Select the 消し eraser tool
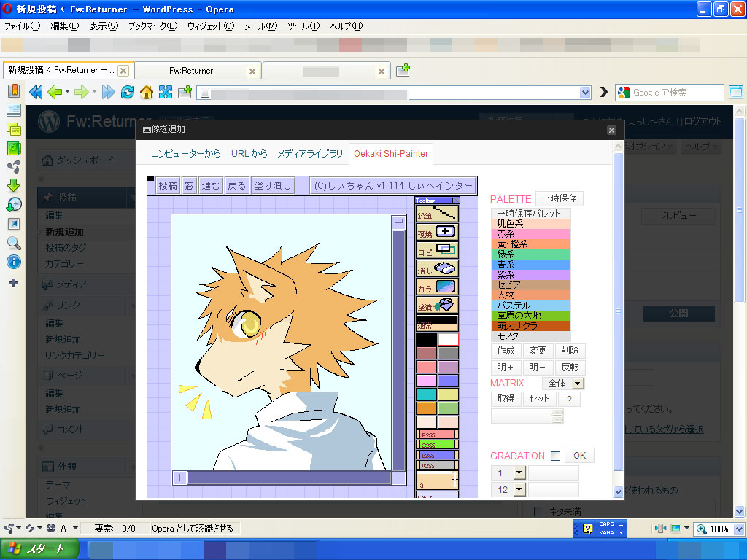Image resolution: width=747 pixels, height=560 pixels. (x=438, y=267)
